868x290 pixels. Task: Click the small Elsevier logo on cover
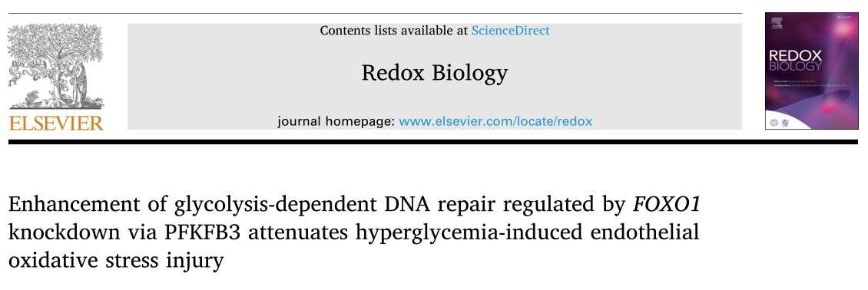tap(777, 23)
